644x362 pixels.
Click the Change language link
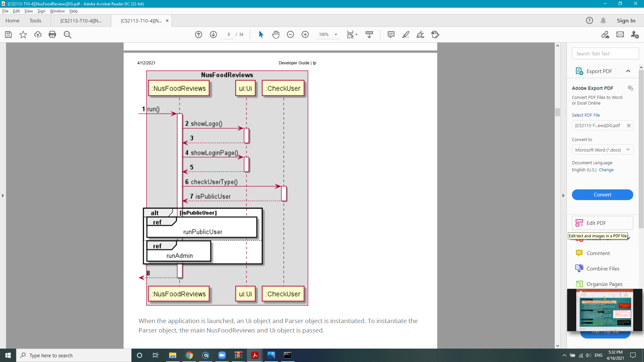point(606,170)
